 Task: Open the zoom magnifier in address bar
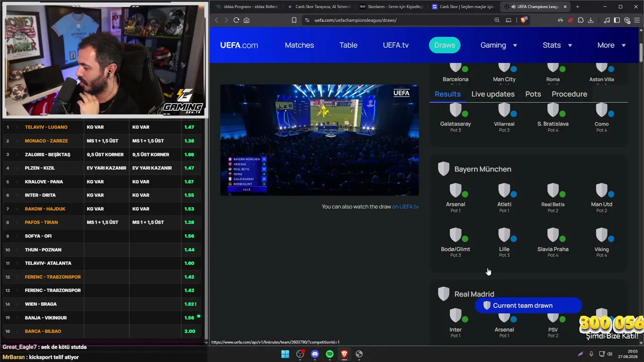497,20
